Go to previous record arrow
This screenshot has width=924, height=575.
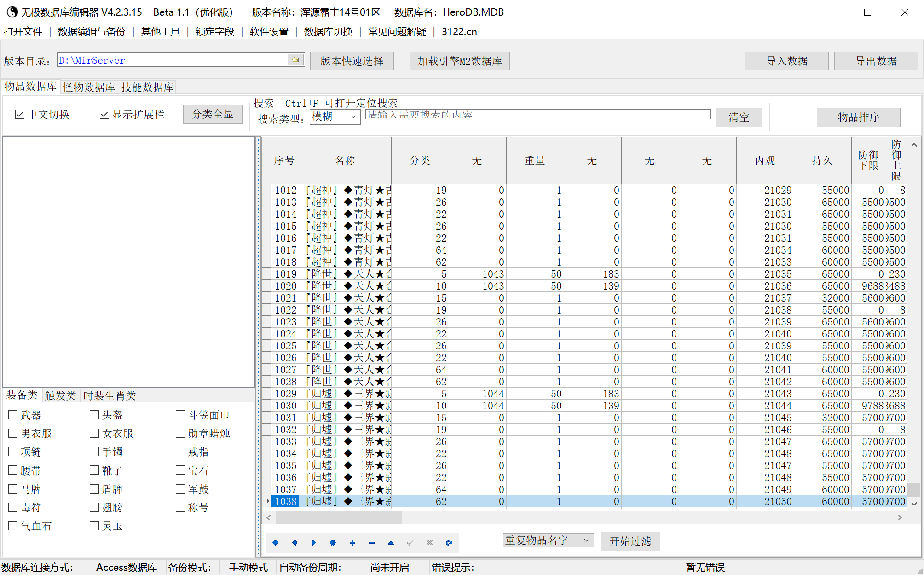(295, 543)
